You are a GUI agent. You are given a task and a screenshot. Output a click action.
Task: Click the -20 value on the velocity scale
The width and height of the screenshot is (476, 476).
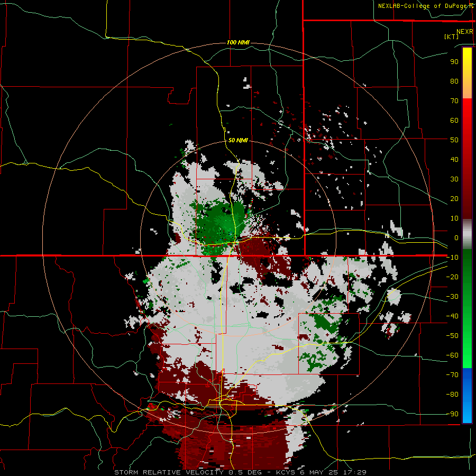(x=452, y=277)
